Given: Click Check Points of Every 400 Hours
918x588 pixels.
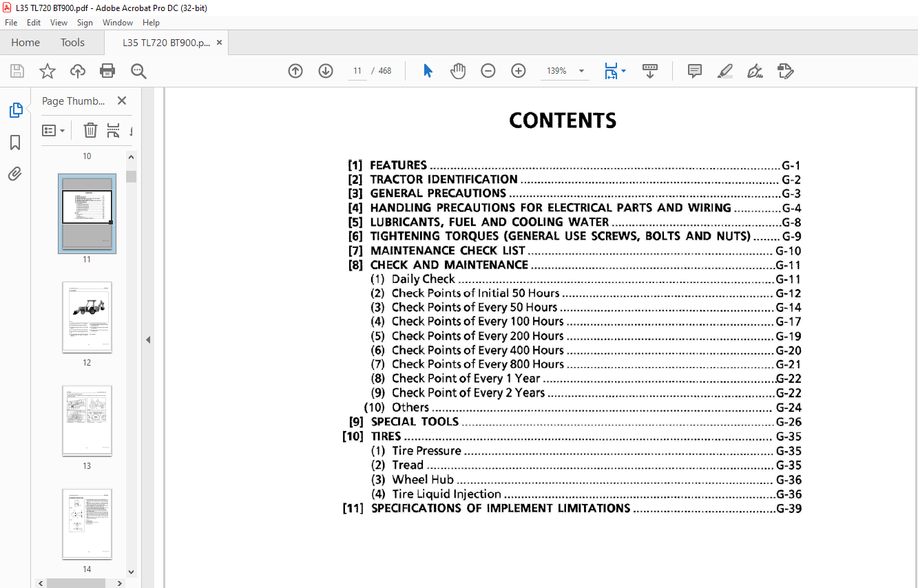Looking at the screenshot, I should (585, 350).
